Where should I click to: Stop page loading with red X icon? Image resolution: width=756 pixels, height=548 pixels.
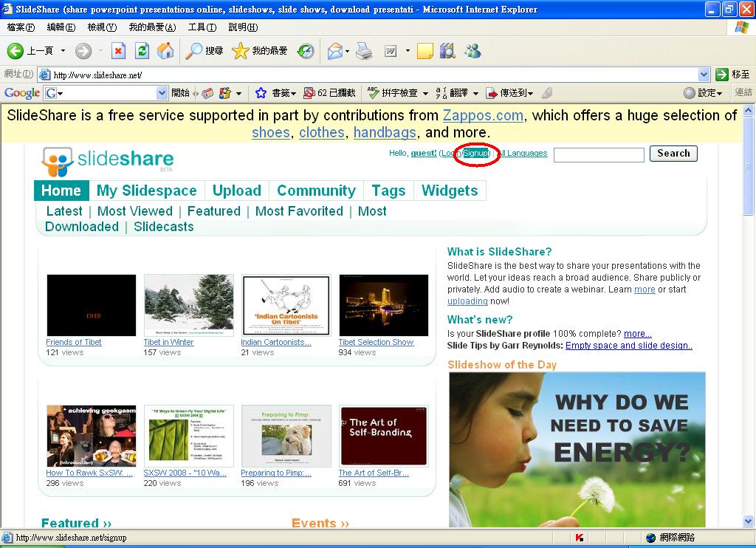coord(118,51)
